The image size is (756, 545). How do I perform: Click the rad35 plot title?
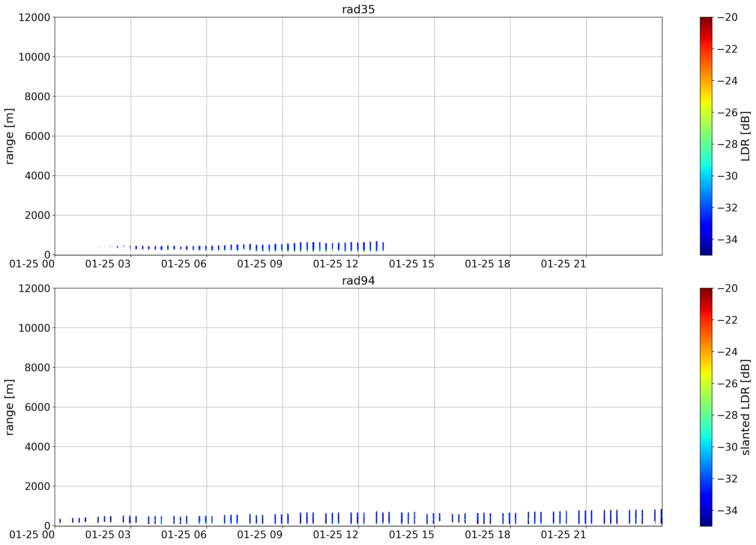[358, 9]
